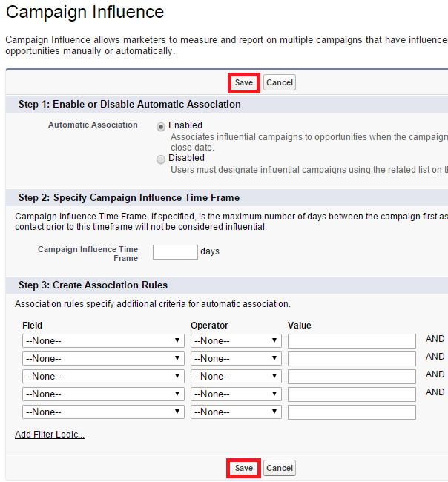Expand the fifth Operator dropdown
448x482 pixels.
(x=236, y=412)
